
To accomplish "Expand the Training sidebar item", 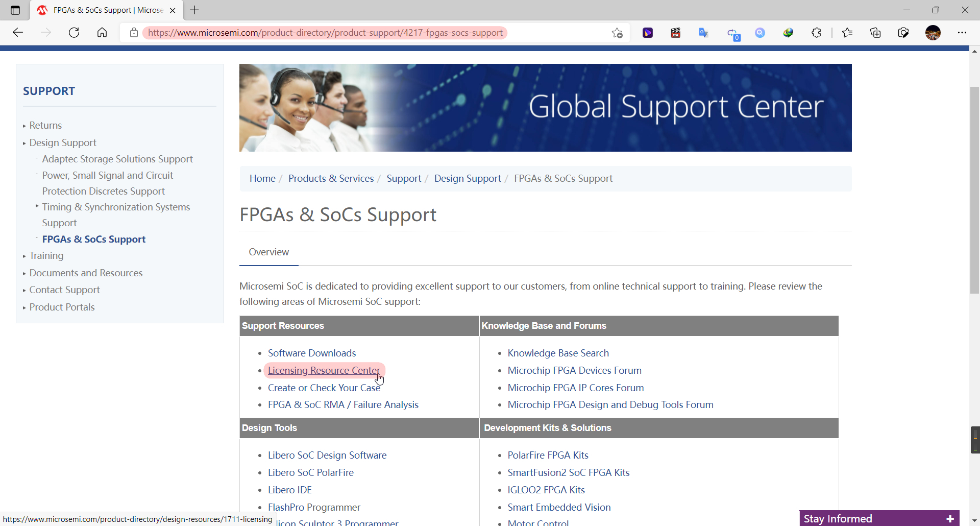I will pos(46,255).
